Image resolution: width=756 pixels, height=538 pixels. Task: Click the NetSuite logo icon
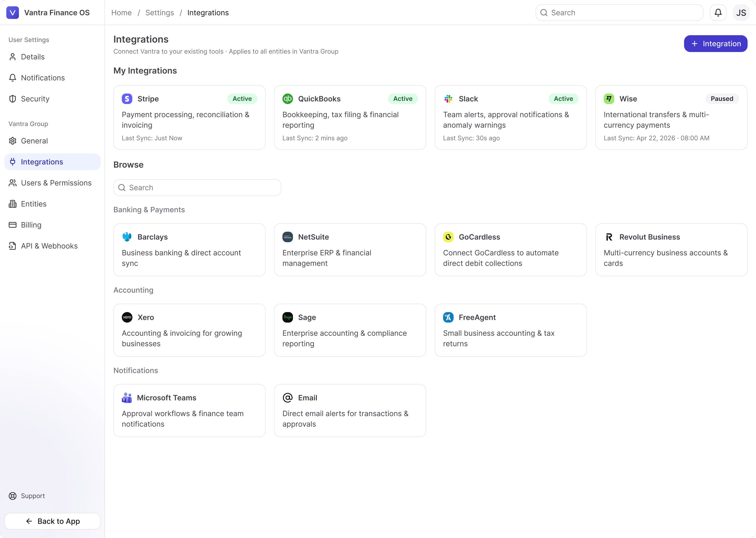pyautogui.click(x=288, y=237)
